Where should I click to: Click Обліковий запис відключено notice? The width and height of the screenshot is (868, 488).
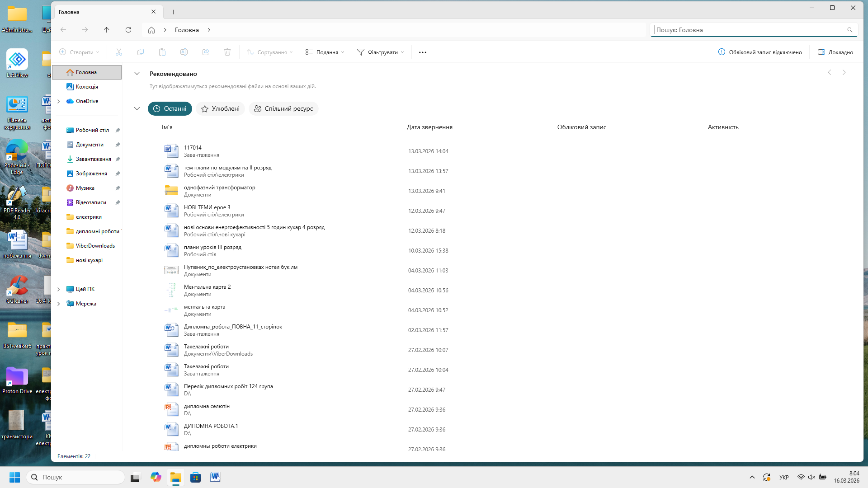[760, 52]
